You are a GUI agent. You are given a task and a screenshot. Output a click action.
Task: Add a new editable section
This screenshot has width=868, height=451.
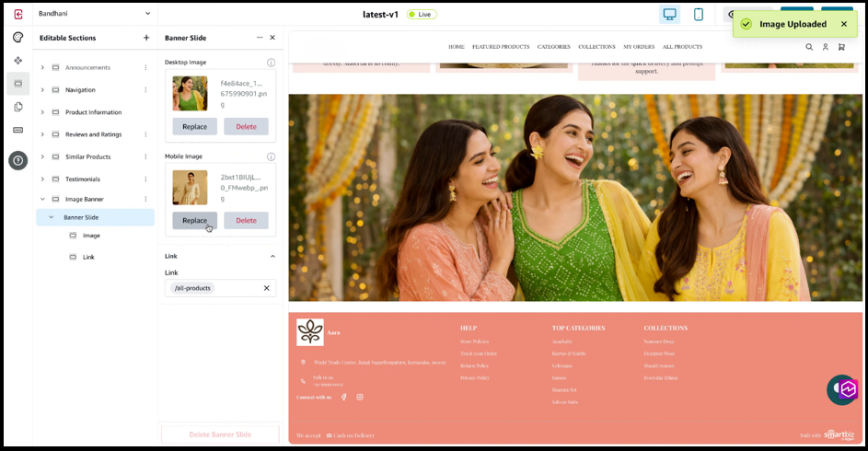tap(146, 38)
